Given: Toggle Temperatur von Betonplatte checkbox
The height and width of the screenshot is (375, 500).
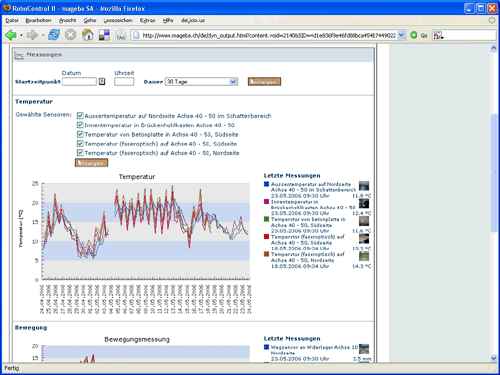Looking at the screenshot, I should coord(80,134).
